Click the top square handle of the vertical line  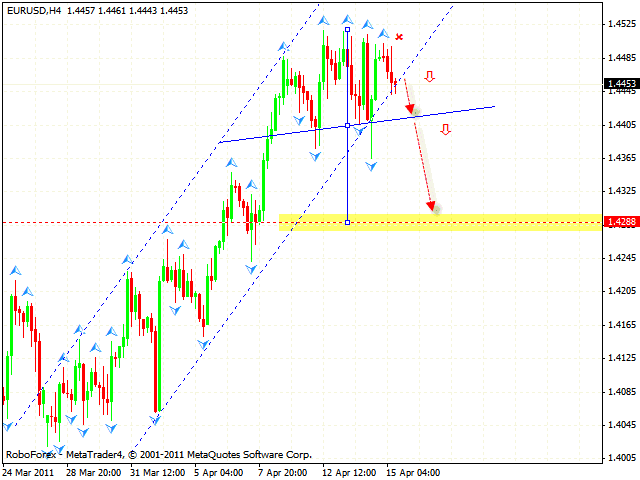pyautogui.click(x=347, y=30)
